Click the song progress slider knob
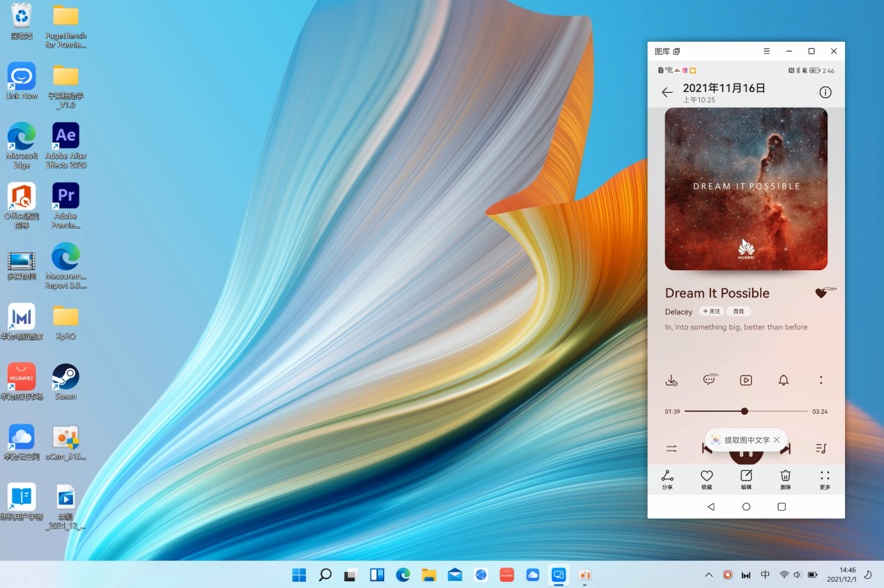Viewport: 884px width, 588px height. tap(745, 411)
